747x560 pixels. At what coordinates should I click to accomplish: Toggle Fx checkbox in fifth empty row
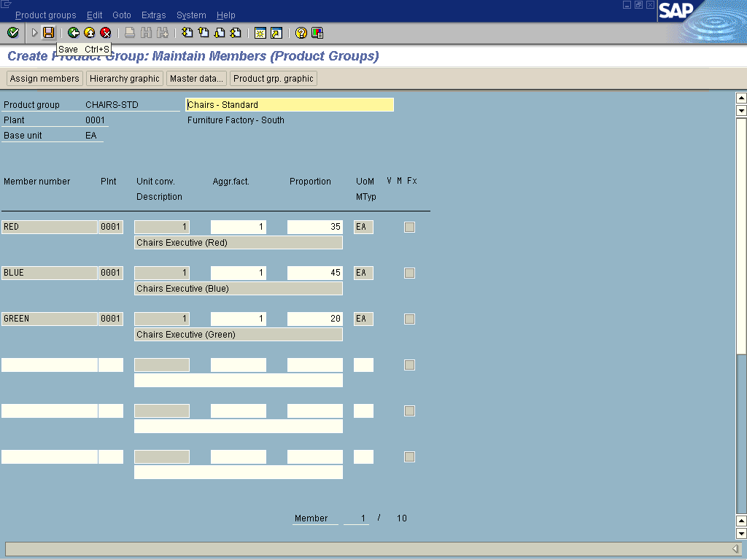[x=409, y=411]
